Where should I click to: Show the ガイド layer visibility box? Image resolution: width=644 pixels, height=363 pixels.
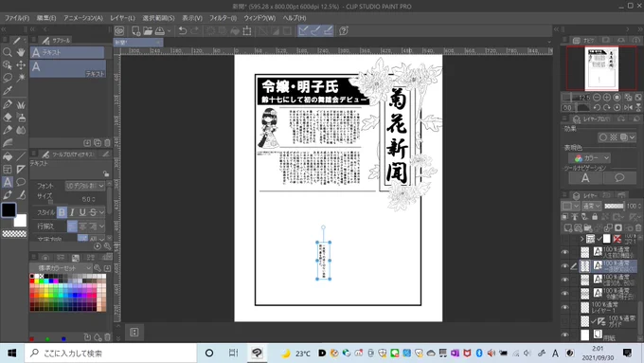[x=565, y=321]
